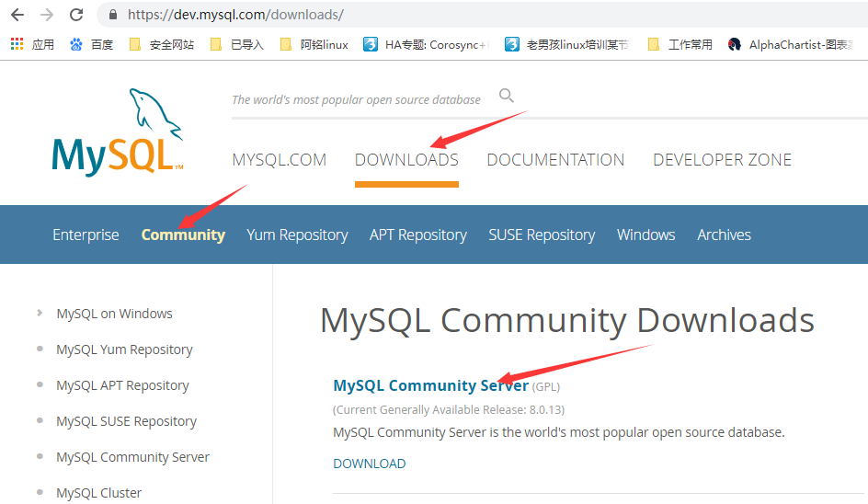Open APT Repository in the submenu
The width and height of the screenshot is (868, 504).
click(x=418, y=235)
